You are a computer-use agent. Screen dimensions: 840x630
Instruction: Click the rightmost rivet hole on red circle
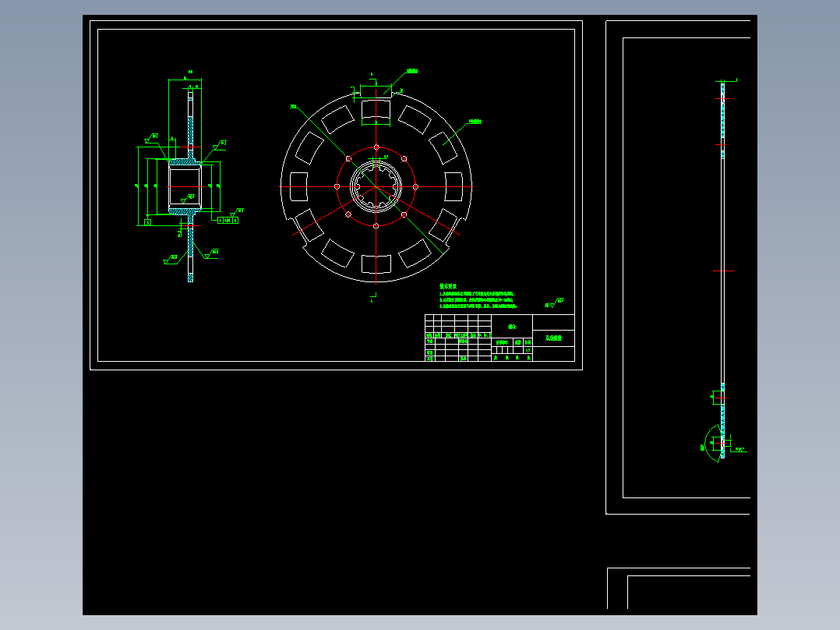415,186
